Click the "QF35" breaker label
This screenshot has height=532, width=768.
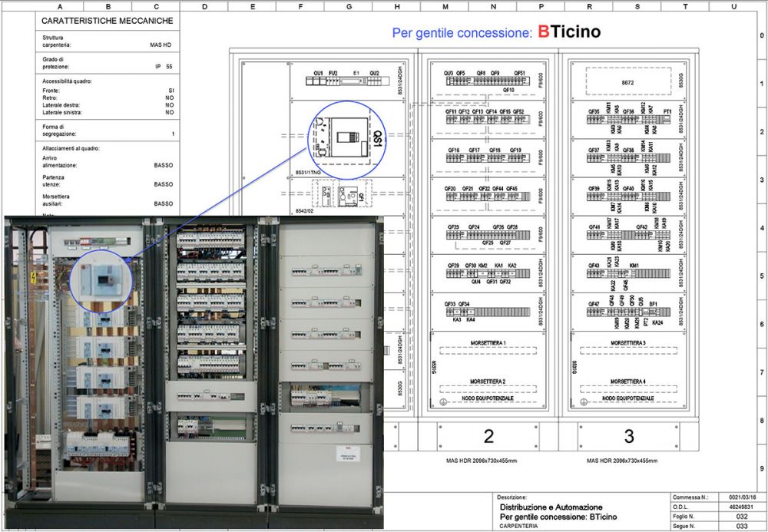594,111
